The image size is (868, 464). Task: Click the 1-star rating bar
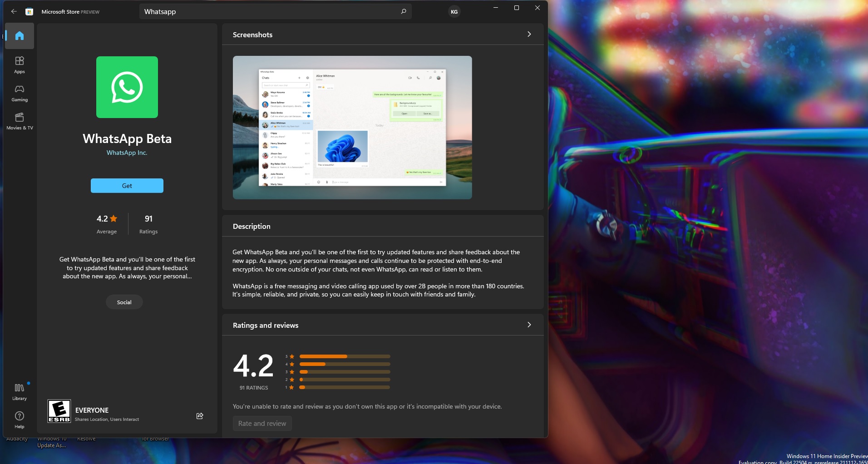tap(345, 387)
